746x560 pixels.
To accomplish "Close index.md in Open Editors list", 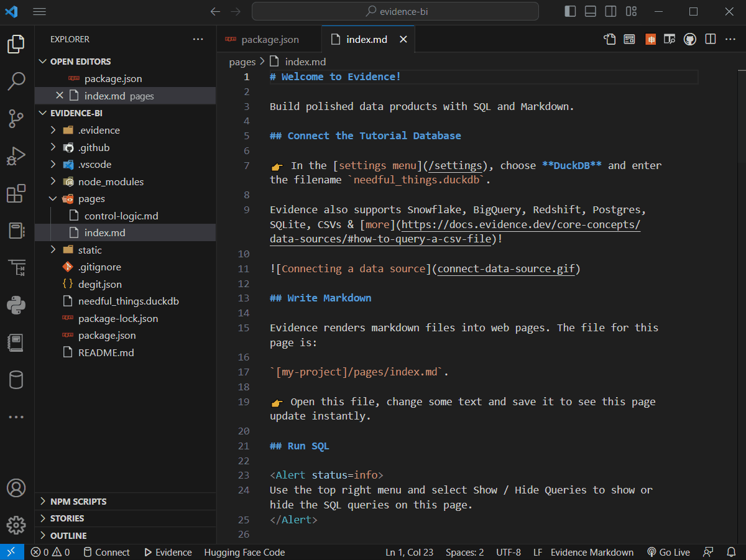I will coord(60,96).
